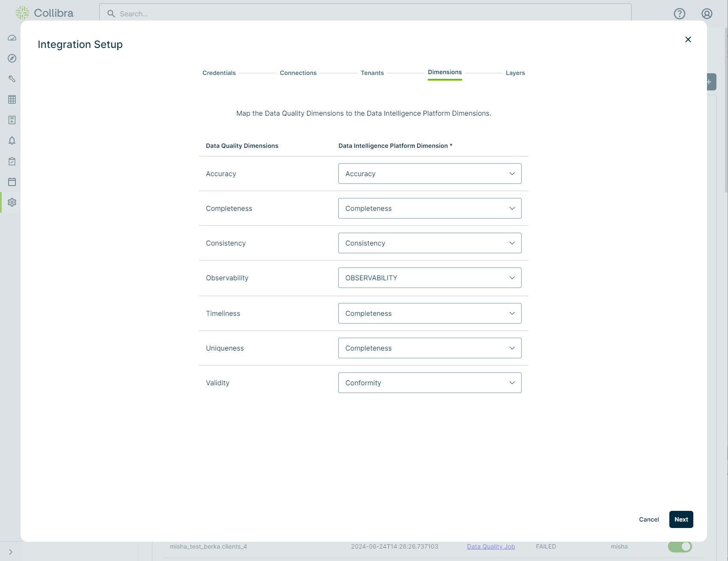The image size is (728, 561).
Task: Click the grid table sidebar icon
Action: pos(12,99)
